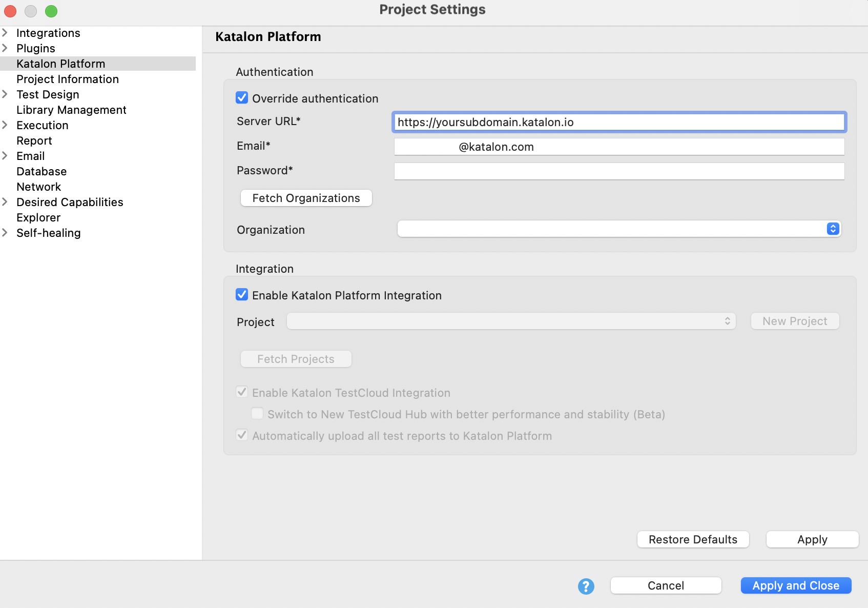The image size is (868, 608).
Task: Focus the Password input field
Action: [x=618, y=171]
